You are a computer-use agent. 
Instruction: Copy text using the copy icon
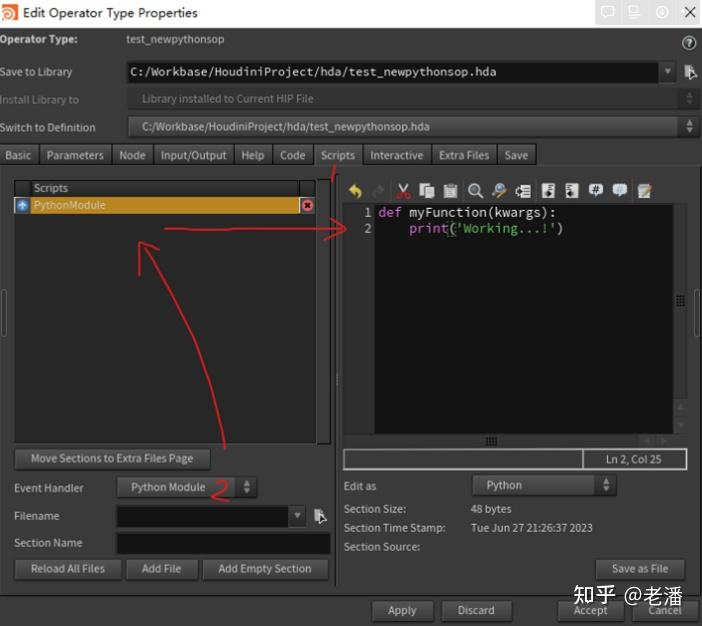click(x=427, y=191)
